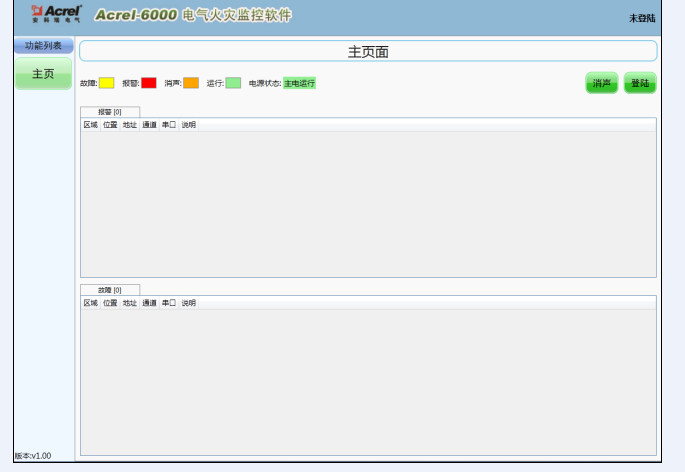Click 说明 column header in alarm table
Image resolution: width=685 pixels, height=472 pixels.
click(x=188, y=124)
